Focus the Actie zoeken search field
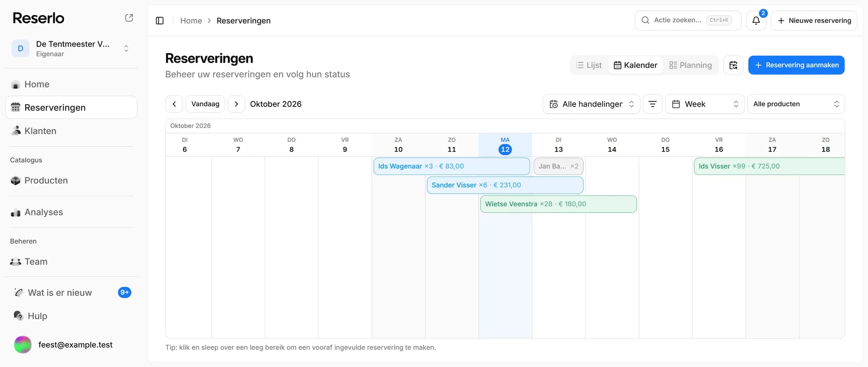 688,21
